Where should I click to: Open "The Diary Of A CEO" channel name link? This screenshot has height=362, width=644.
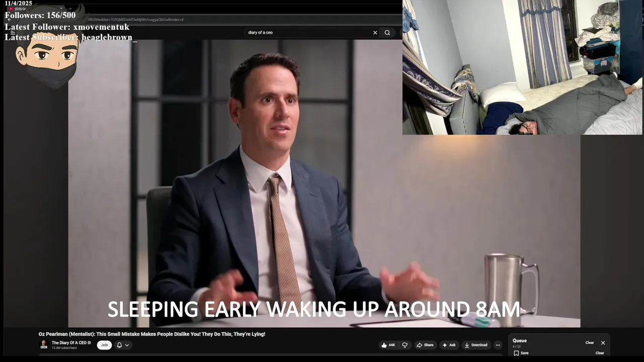(x=69, y=343)
